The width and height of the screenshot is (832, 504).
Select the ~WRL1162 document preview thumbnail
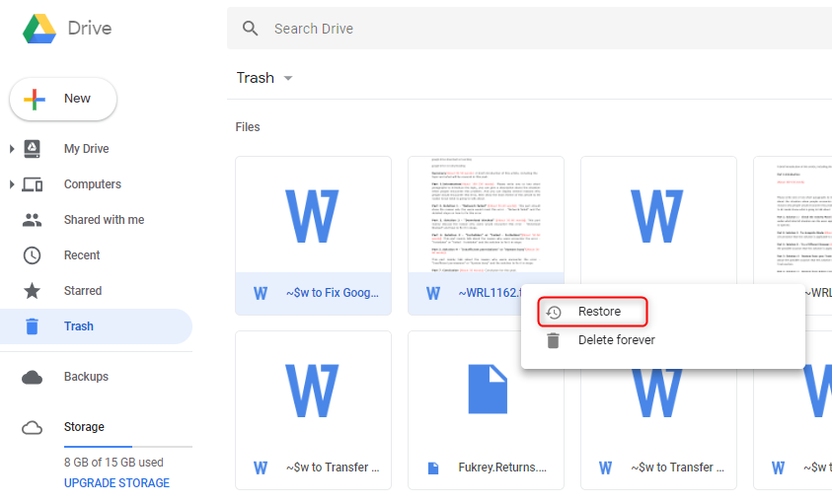coord(486,215)
